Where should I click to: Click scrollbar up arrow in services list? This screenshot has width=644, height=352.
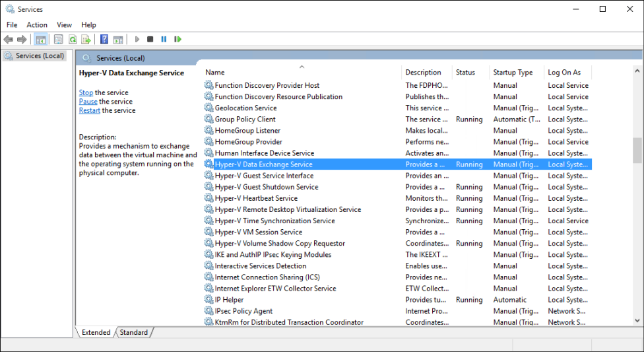click(637, 71)
